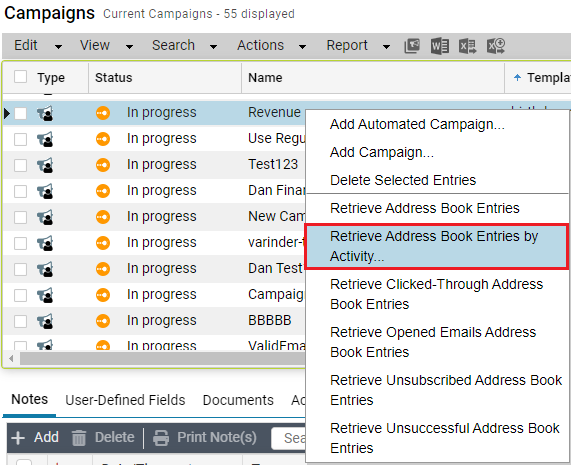Viewport: 571px width, 465px height.
Task: Toggle the select-all checkbox in header
Action: point(20,77)
